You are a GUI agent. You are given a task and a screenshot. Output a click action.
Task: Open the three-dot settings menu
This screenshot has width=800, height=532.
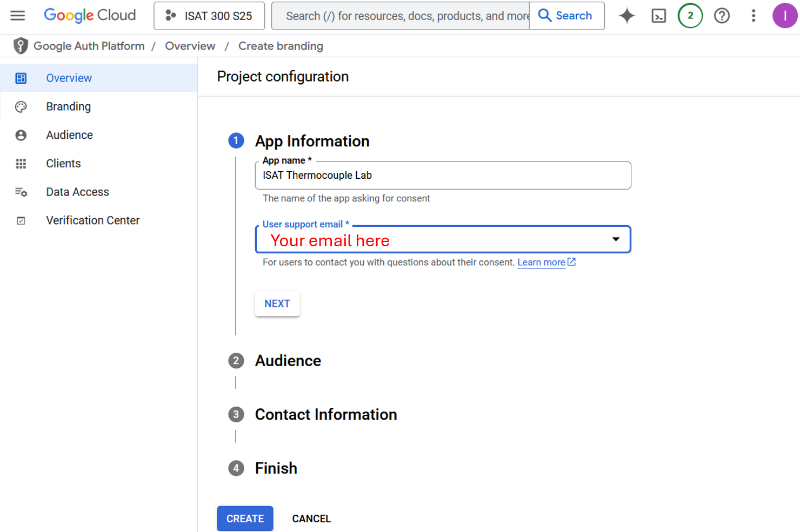point(753,16)
